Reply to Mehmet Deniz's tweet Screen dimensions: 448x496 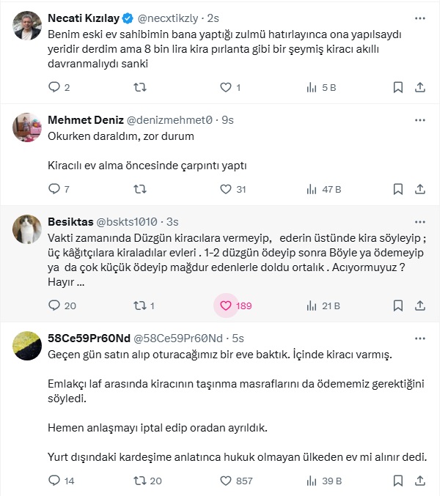54,189
